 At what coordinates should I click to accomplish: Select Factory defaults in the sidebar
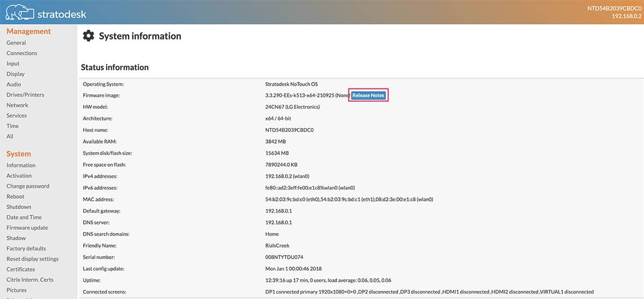click(x=26, y=249)
